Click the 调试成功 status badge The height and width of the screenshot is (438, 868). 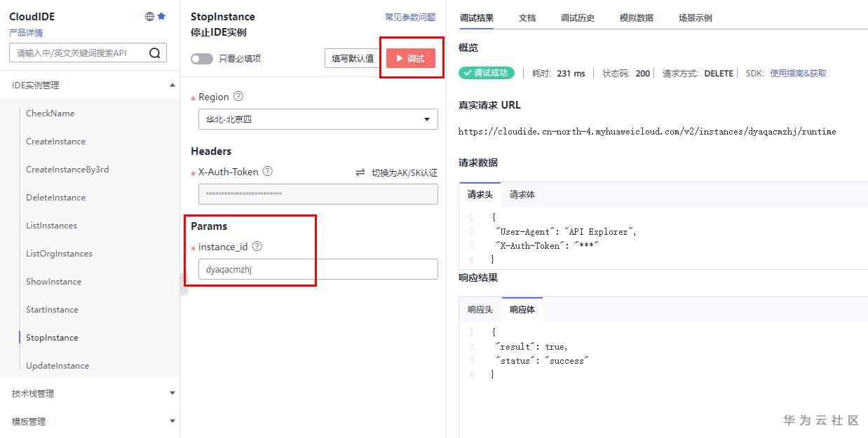(x=487, y=73)
